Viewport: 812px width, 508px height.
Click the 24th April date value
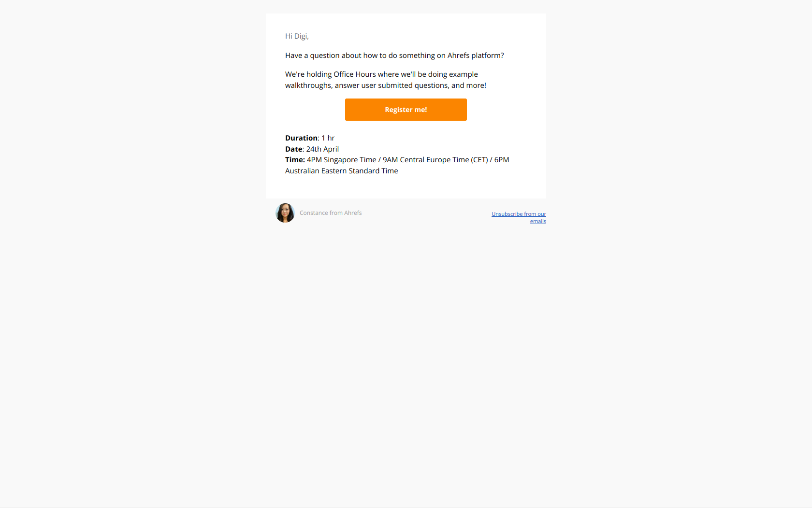322,149
